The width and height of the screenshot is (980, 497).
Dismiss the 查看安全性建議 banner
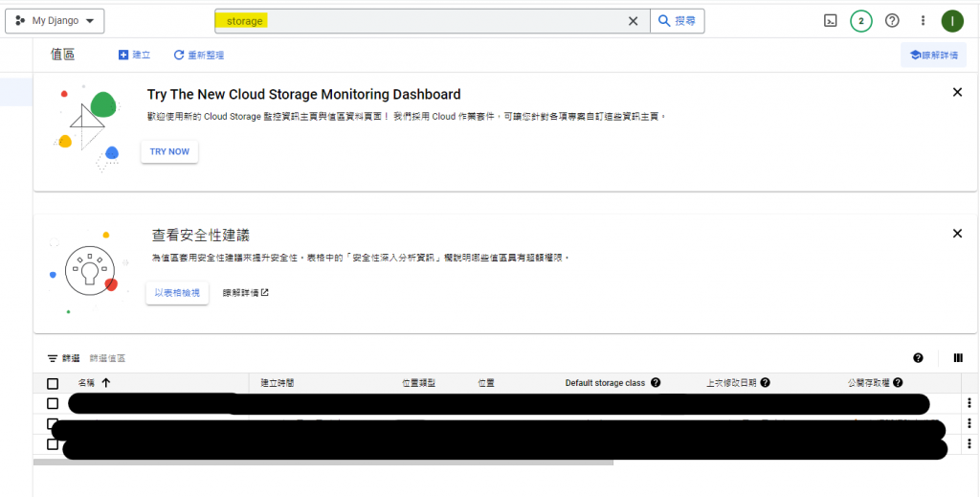click(x=957, y=234)
